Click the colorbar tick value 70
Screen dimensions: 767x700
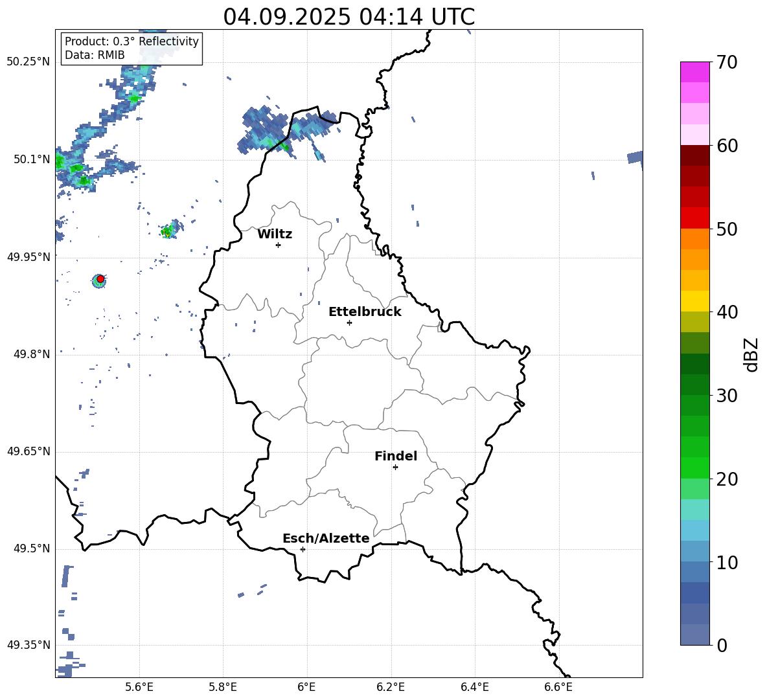[x=726, y=63]
